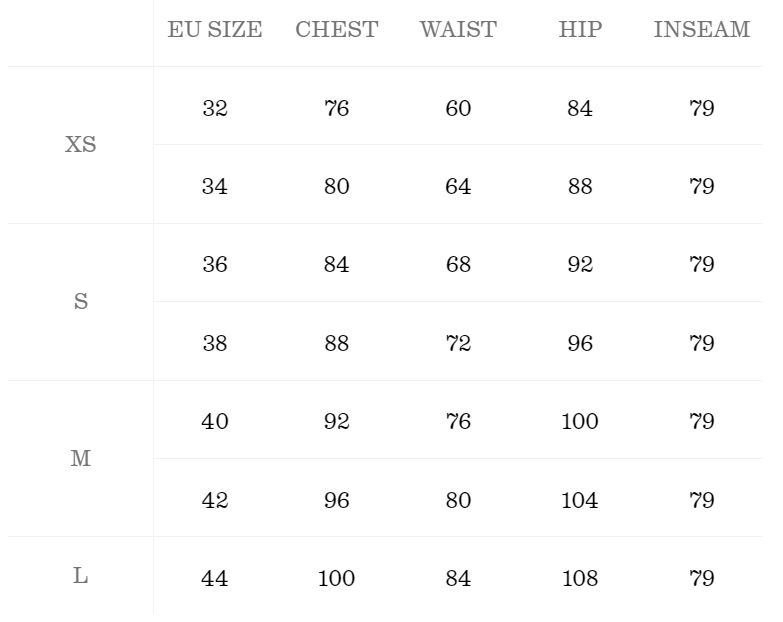Click chest value 76 for size 32
Image resolution: width=783 pixels, height=622 pixels.
tap(337, 108)
